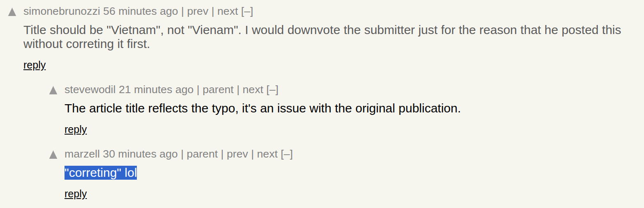Collapse stevewodil's comment
The image size is (644, 208).
(272, 89)
